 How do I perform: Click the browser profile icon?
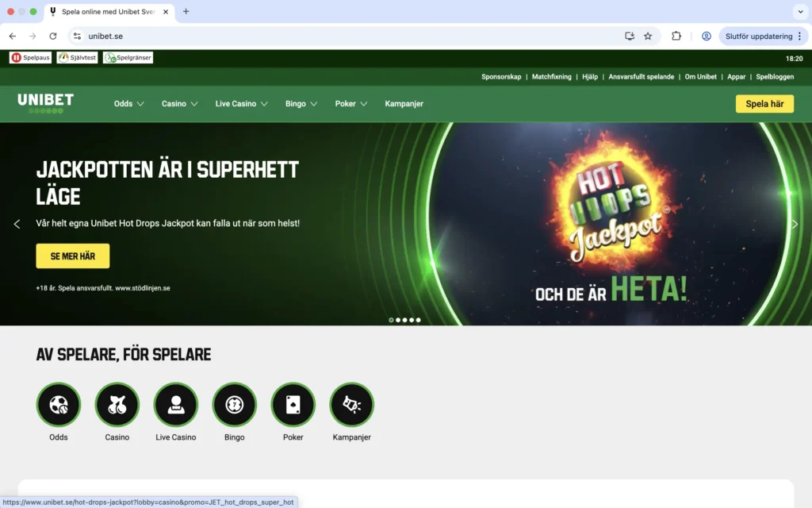tap(706, 36)
